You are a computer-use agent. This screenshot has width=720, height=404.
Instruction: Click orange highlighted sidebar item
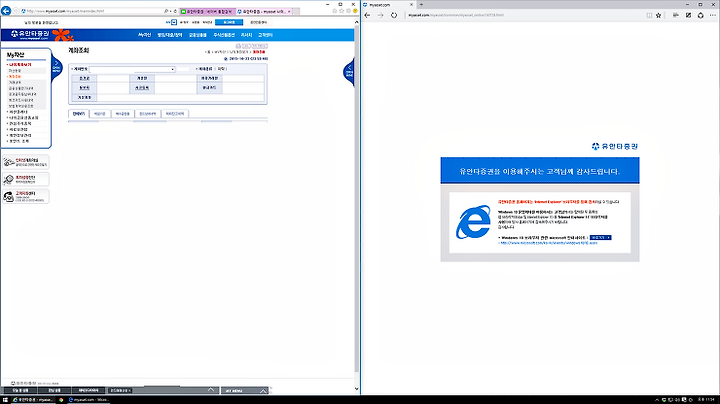(x=15, y=77)
